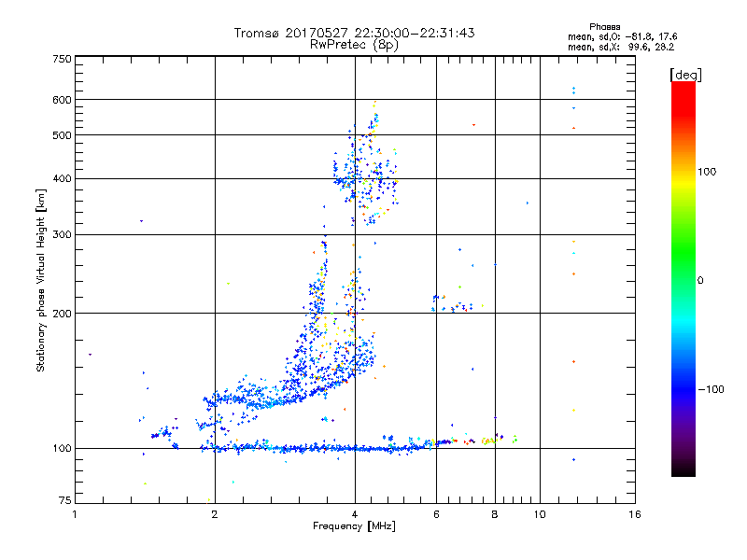Click the x-axis '4' tick label
The image size is (747, 560).
(355, 514)
